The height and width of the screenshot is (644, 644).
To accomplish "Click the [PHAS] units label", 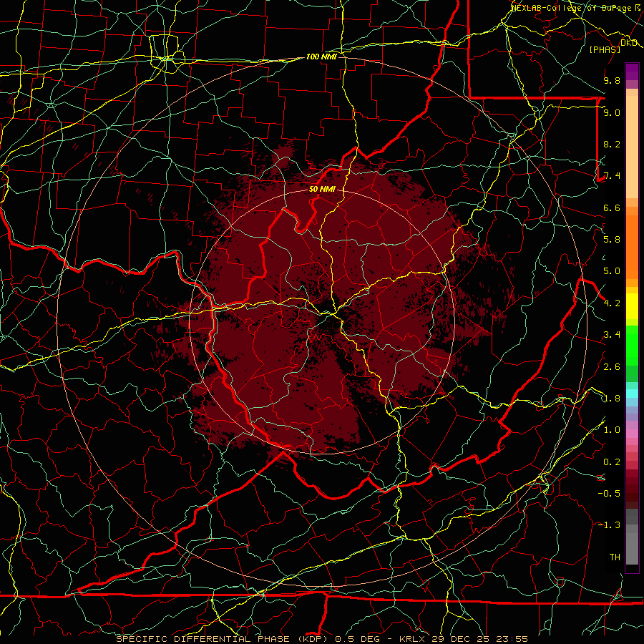I will [605, 49].
